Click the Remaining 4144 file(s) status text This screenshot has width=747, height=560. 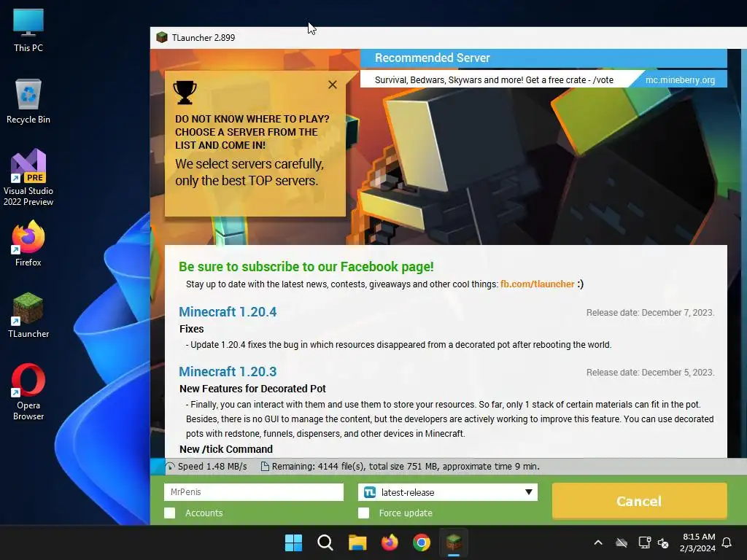(406, 467)
